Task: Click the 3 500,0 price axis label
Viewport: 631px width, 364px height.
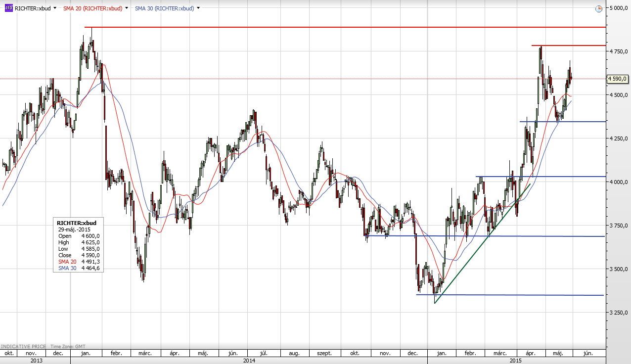Action: click(619, 269)
